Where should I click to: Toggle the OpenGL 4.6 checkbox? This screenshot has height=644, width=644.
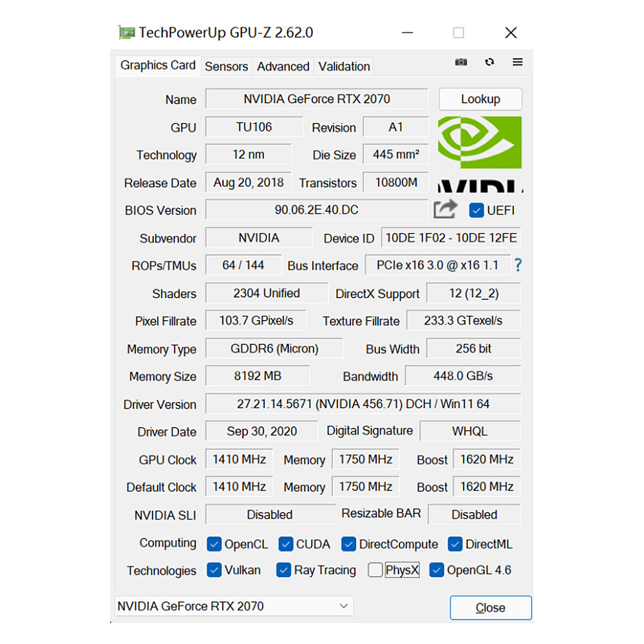point(436,570)
